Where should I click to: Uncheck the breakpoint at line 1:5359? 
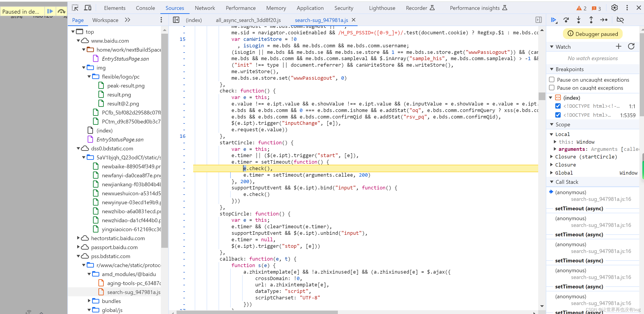(x=558, y=115)
